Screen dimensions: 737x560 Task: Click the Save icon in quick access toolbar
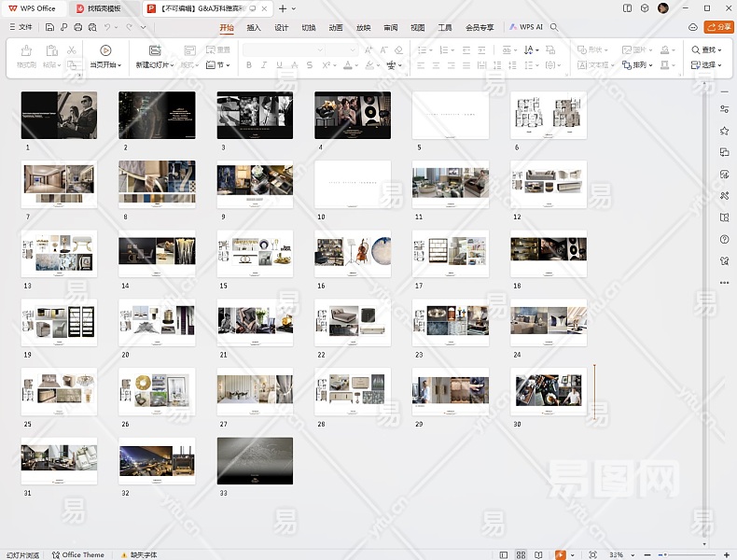click(x=49, y=28)
